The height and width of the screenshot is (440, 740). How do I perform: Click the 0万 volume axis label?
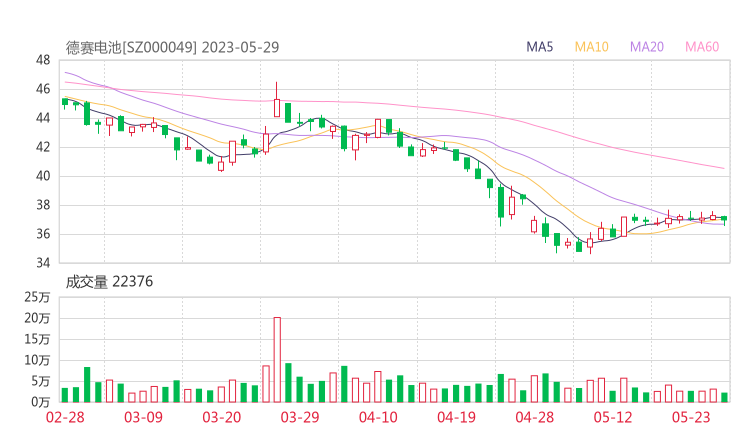(x=41, y=402)
